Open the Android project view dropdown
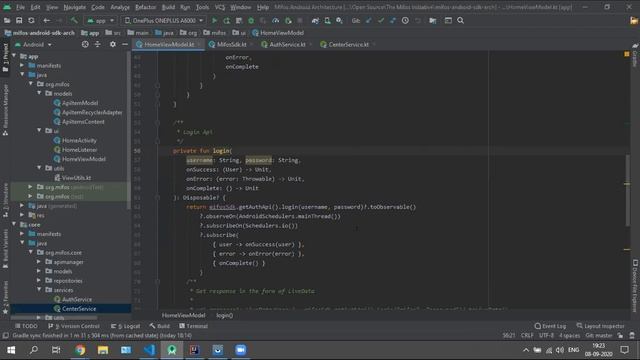Image resolution: width=640 pixels, height=360 pixels. point(33,44)
